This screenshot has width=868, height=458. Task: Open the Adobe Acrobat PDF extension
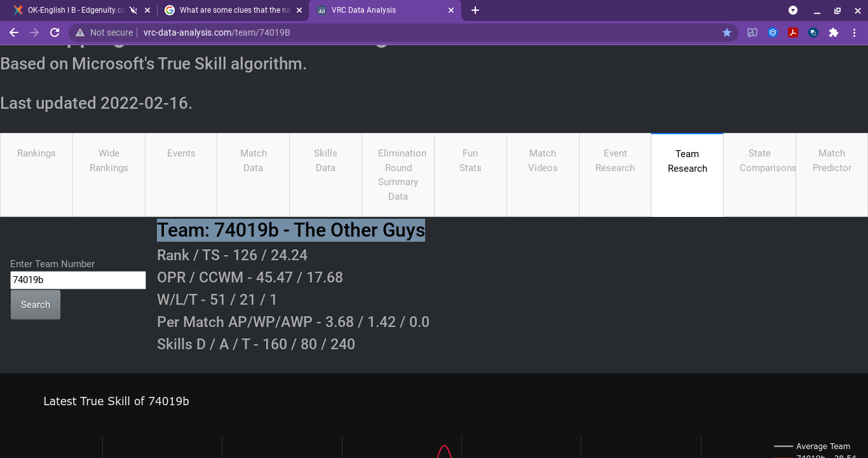793,32
